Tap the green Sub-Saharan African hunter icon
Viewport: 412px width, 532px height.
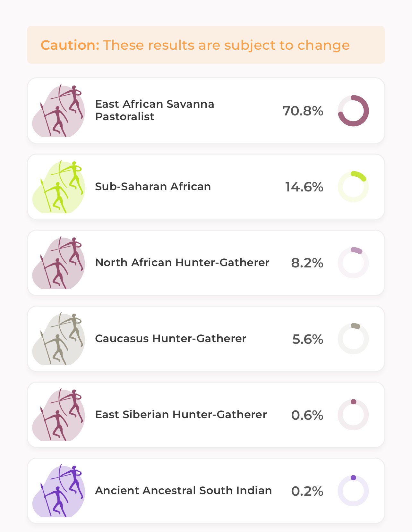[59, 187]
